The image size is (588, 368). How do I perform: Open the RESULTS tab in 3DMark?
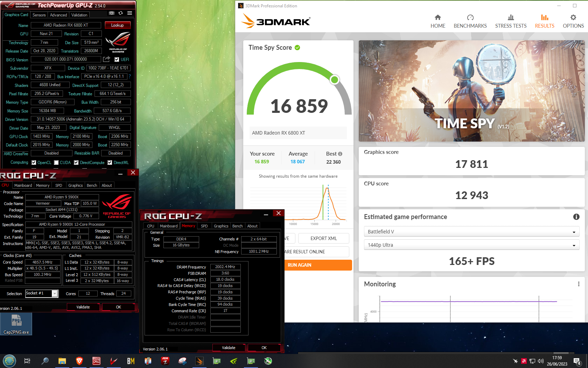click(545, 21)
